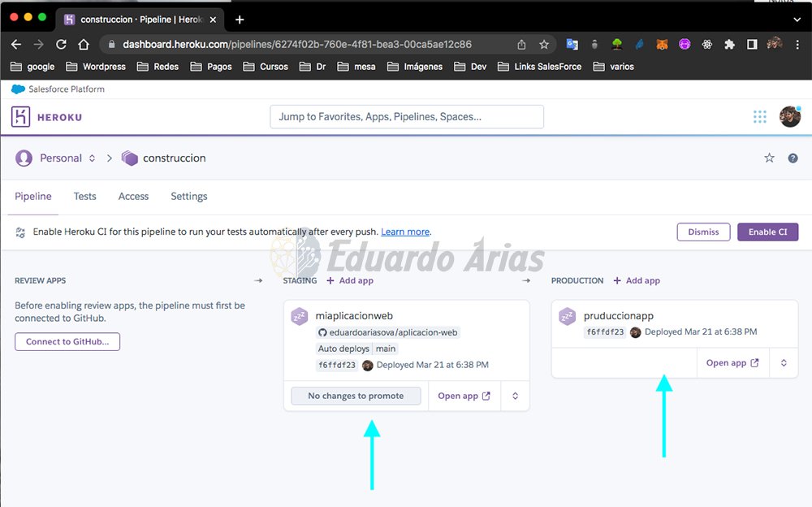Open the Google Translate extension icon

572,45
